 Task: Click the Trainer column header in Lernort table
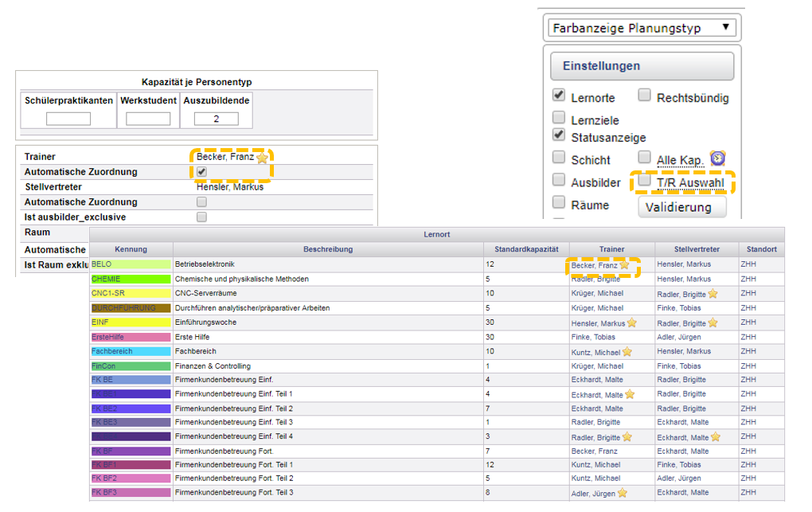coord(612,249)
